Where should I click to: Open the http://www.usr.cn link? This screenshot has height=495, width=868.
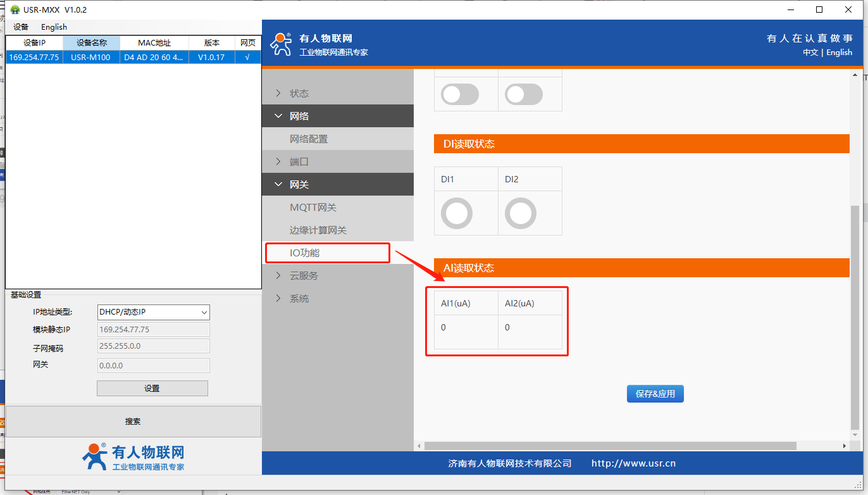633,463
